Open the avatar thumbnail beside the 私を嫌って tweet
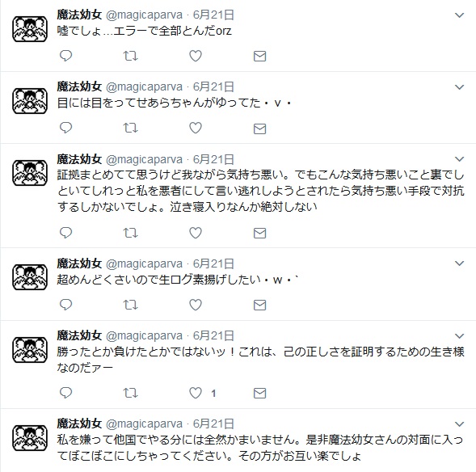The height and width of the screenshot is (472, 476). coord(30,438)
